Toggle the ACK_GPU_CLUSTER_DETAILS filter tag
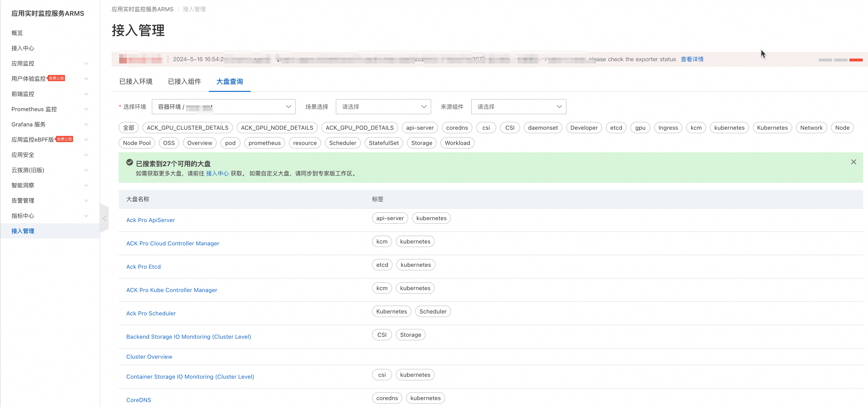The height and width of the screenshot is (407, 868). 187,128
